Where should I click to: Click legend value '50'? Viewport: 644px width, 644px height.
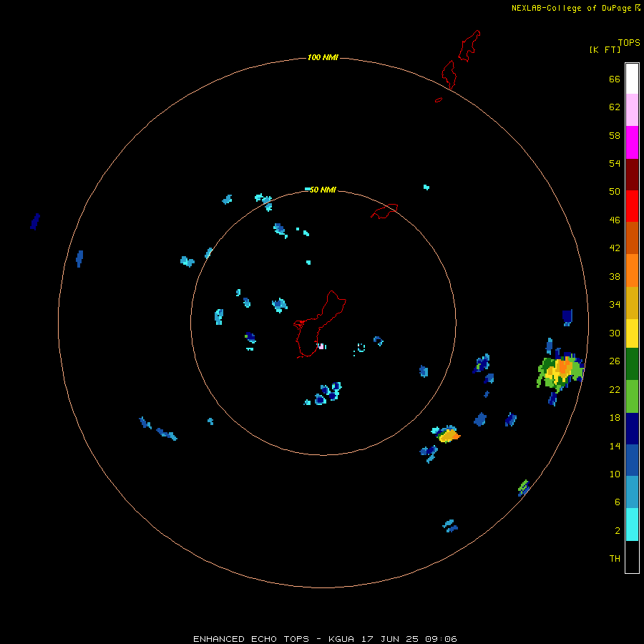coord(615,192)
